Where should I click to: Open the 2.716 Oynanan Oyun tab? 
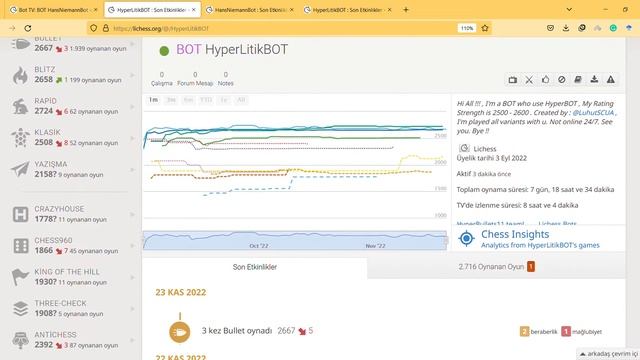[x=496, y=267]
